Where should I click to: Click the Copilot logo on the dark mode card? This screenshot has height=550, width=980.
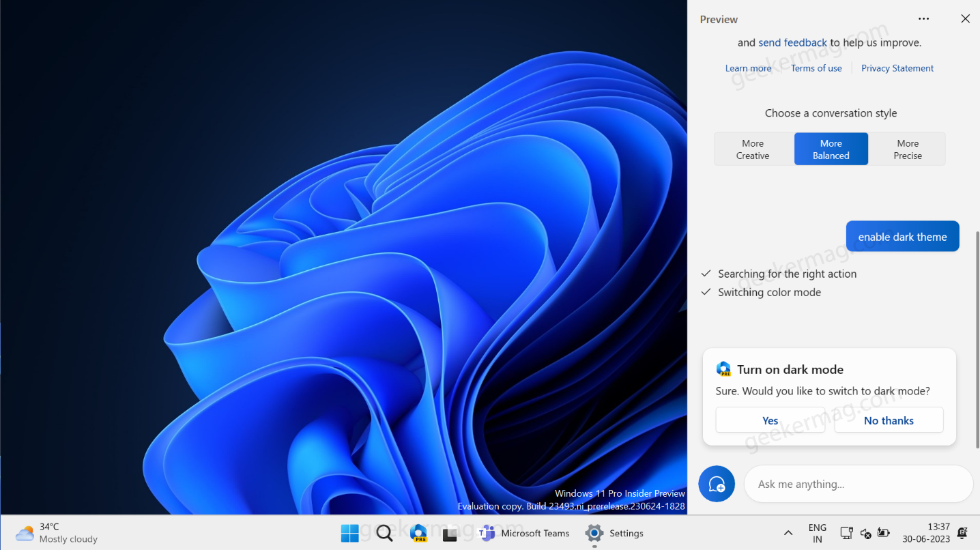[724, 368]
